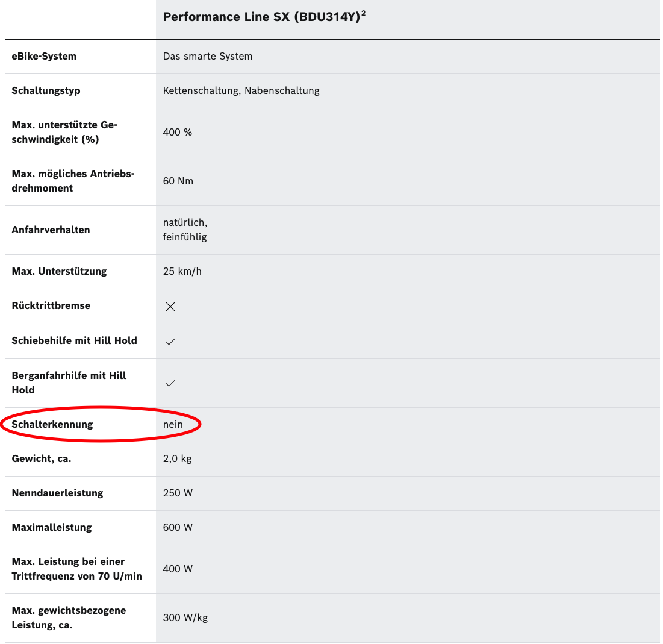Click the 2,0 kg weight value
The image size is (663, 644).
(x=177, y=459)
